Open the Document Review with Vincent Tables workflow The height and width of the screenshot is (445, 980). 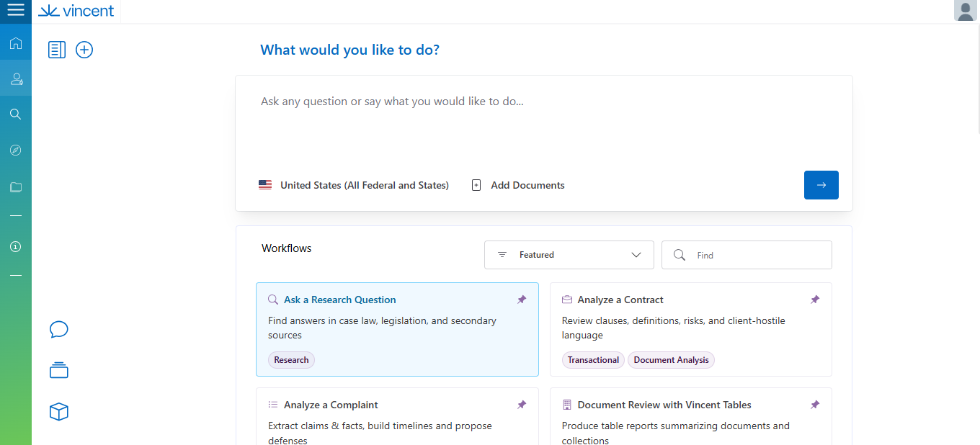664,405
